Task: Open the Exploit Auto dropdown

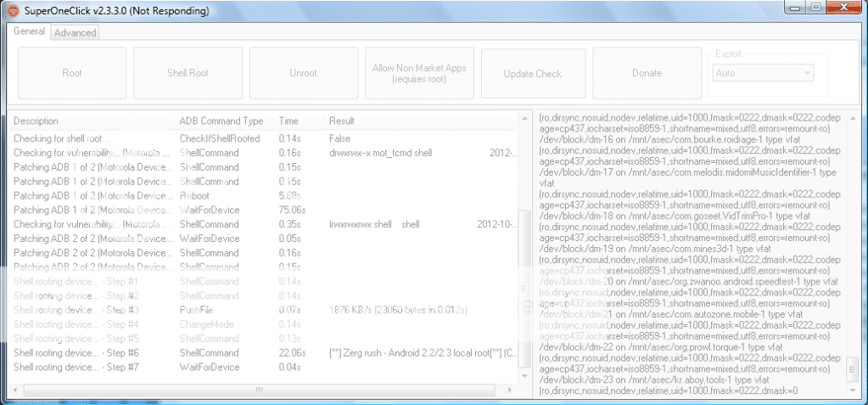Action: click(x=763, y=72)
